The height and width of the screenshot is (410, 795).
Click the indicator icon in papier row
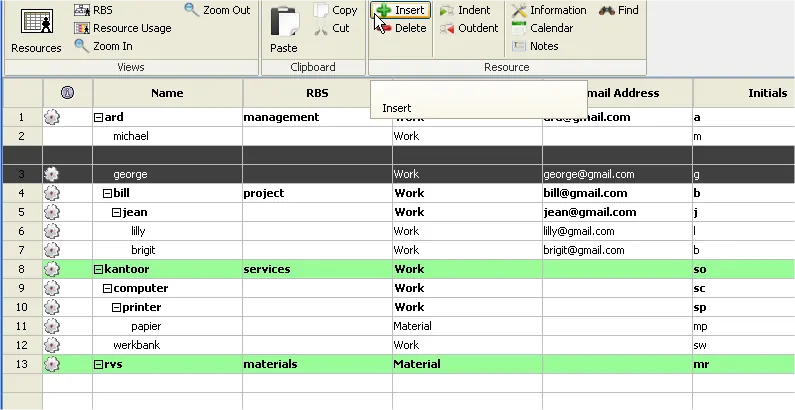pos(52,326)
